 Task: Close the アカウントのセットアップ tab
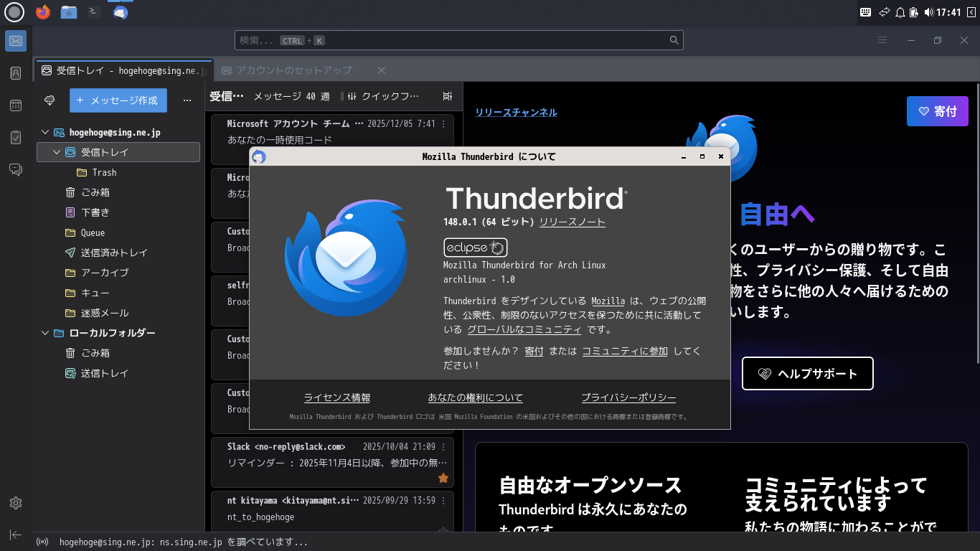382,70
